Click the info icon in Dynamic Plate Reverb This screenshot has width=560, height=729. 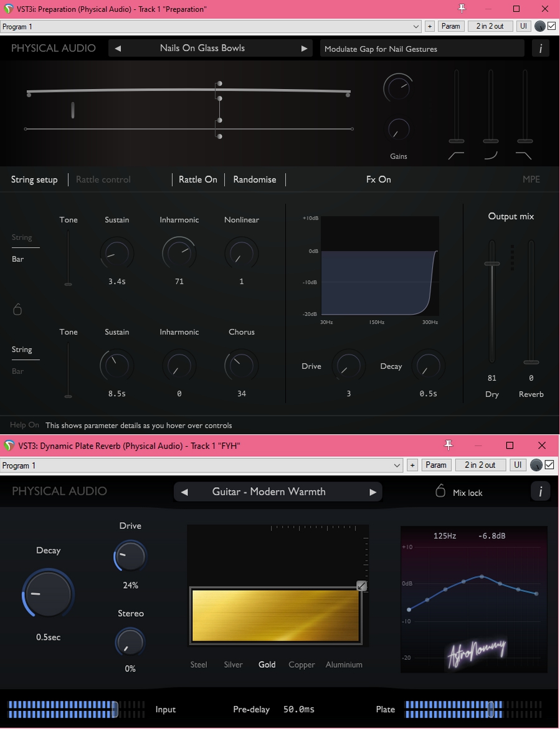[x=540, y=492]
